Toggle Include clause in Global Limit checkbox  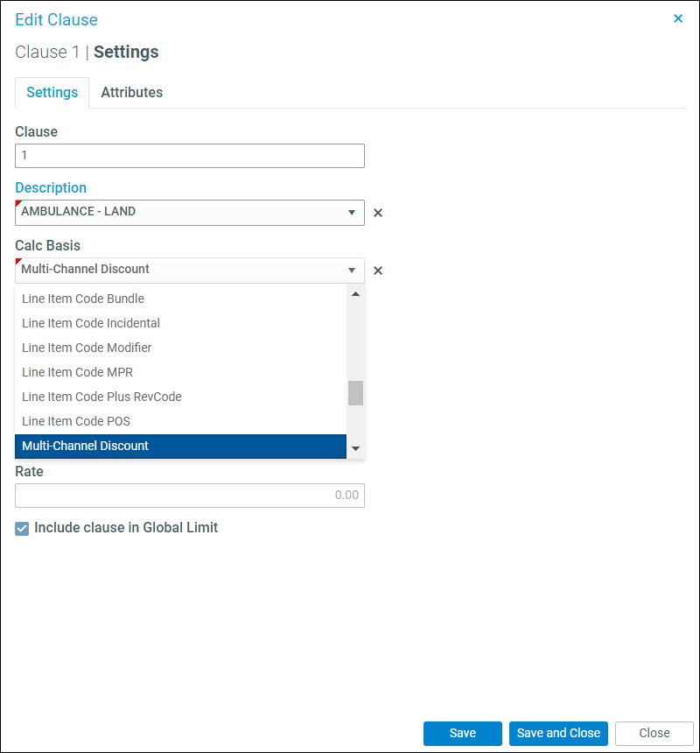pos(22,529)
